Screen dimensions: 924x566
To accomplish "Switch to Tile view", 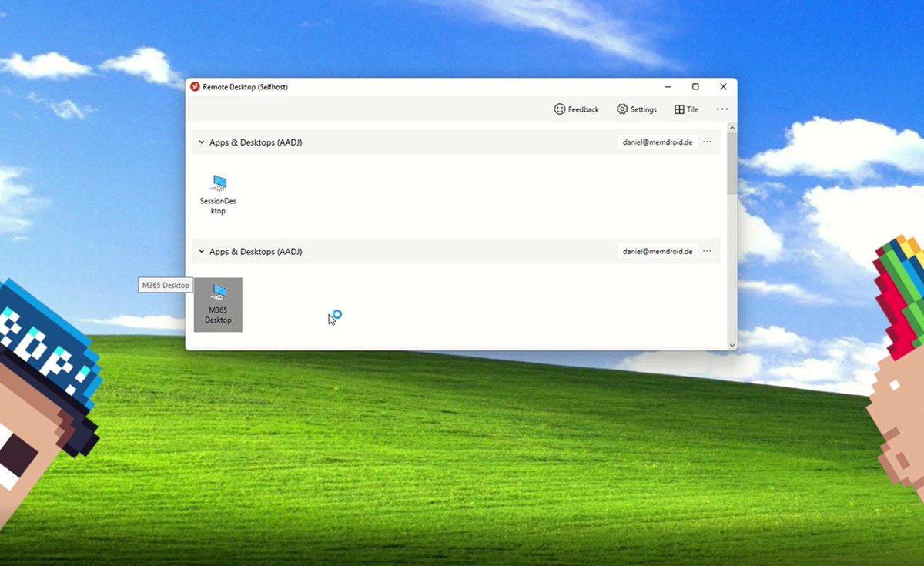I will [686, 109].
